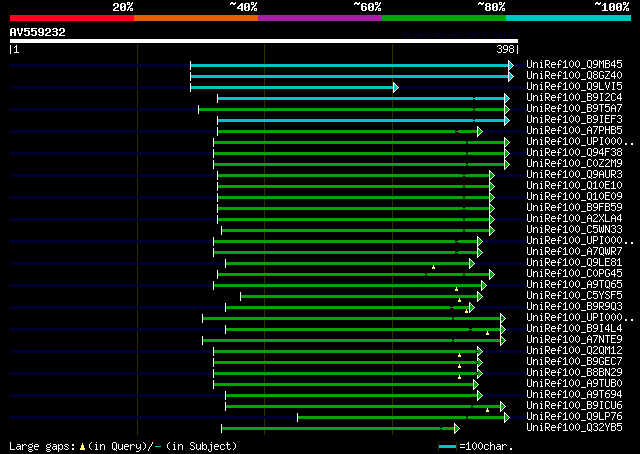
Task: Click the green ~80% legend color segment
Action: [444, 18]
